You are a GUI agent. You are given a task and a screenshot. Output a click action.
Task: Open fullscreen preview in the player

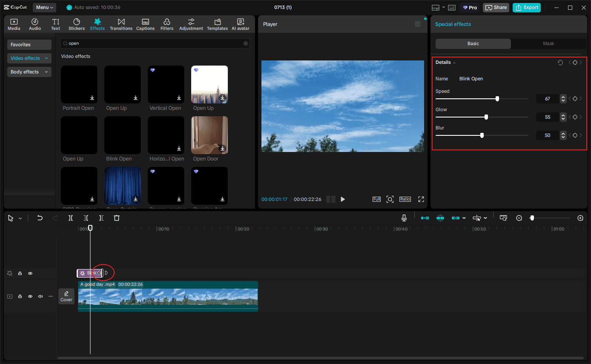tap(421, 199)
